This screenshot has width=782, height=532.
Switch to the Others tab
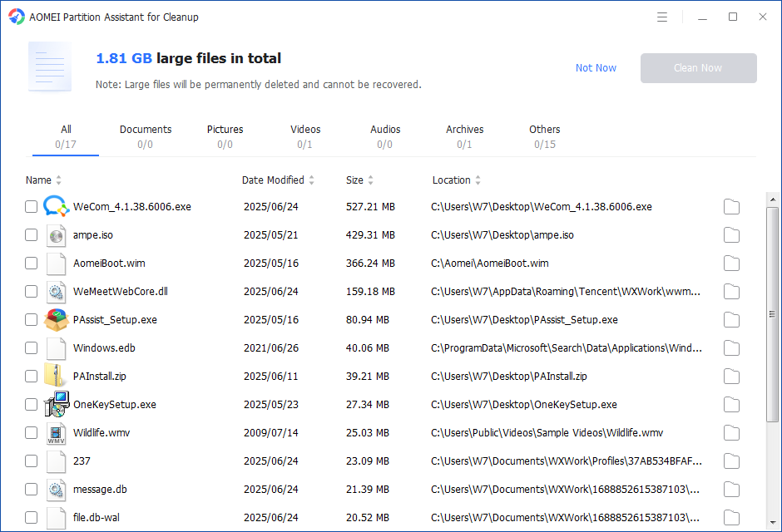[545, 137]
